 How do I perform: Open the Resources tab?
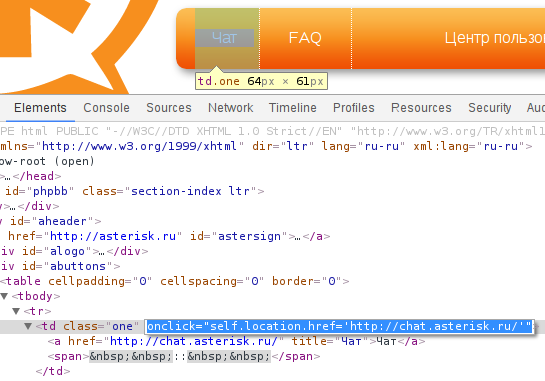tap(421, 108)
